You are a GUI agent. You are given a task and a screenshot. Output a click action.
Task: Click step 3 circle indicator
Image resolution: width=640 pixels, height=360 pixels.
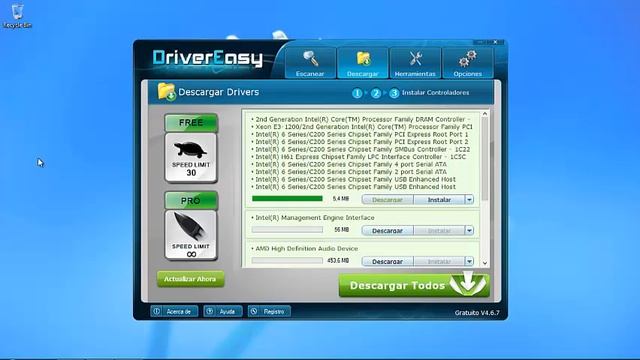coord(394,93)
